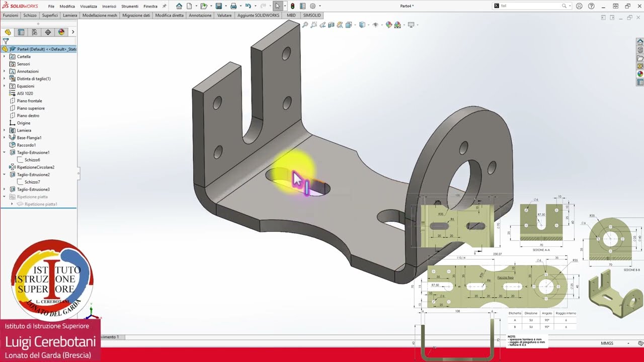Click the user login profile icon
The height and width of the screenshot is (362, 644).
(x=579, y=6)
